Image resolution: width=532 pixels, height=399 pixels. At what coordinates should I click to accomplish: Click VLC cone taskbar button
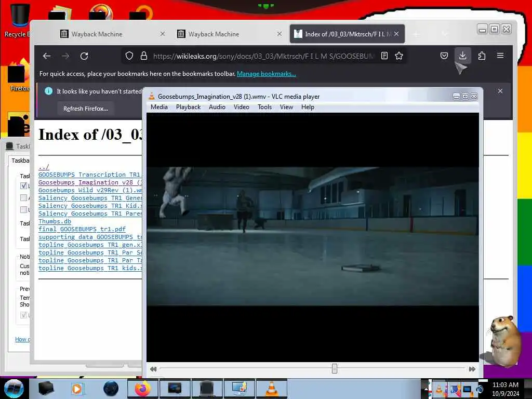point(272,389)
